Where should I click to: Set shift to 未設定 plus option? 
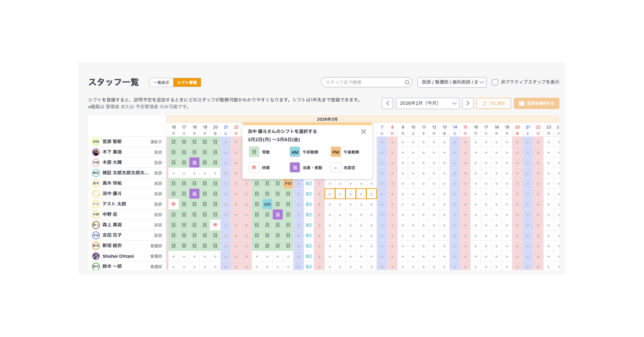pos(335,168)
